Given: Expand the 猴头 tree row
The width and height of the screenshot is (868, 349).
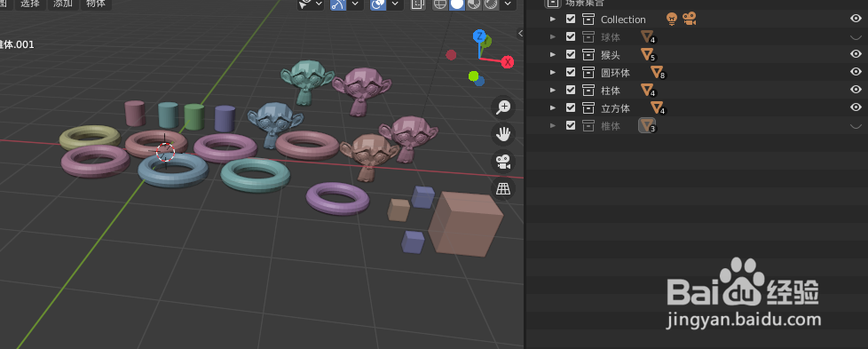Looking at the screenshot, I should (552, 55).
